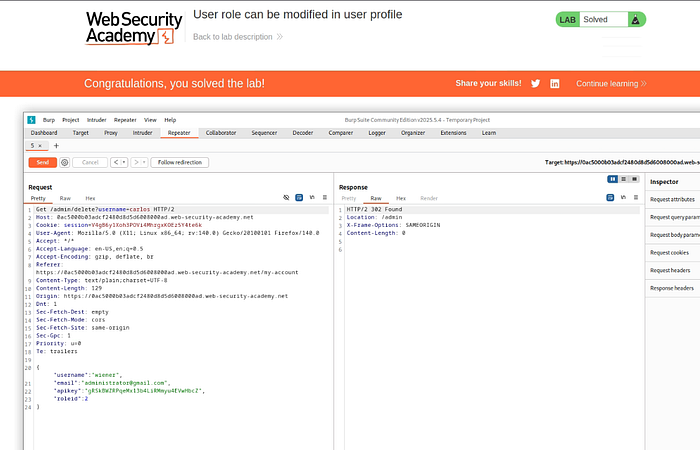Go back to previous request in history
The width and height of the screenshot is (700, 450).
(116, 162)
